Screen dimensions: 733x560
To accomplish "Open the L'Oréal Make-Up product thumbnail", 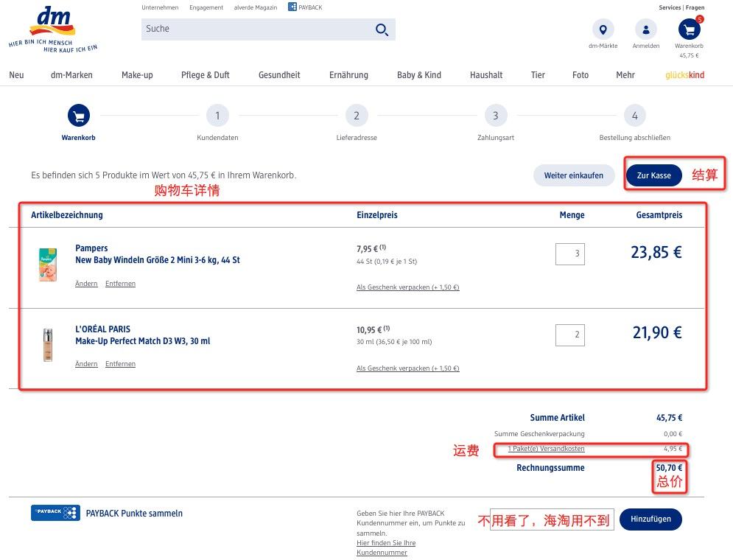I will (x=48, y=345).
